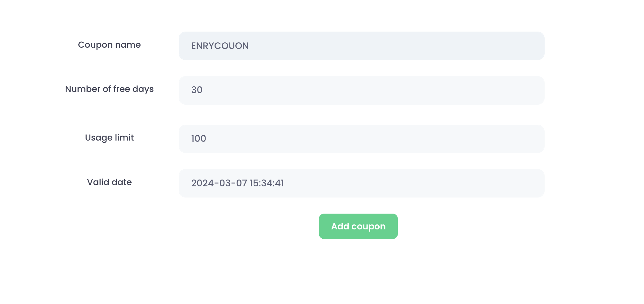The height and width of the screenshot is (304, 644).
Task: Click the 15:34:41 time text
Action: [x=267, y=183]
